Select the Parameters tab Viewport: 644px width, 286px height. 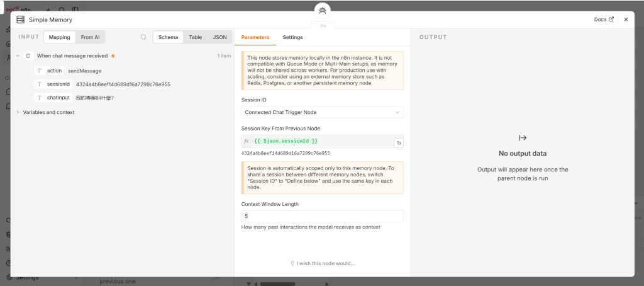click(x=255, y=37)
